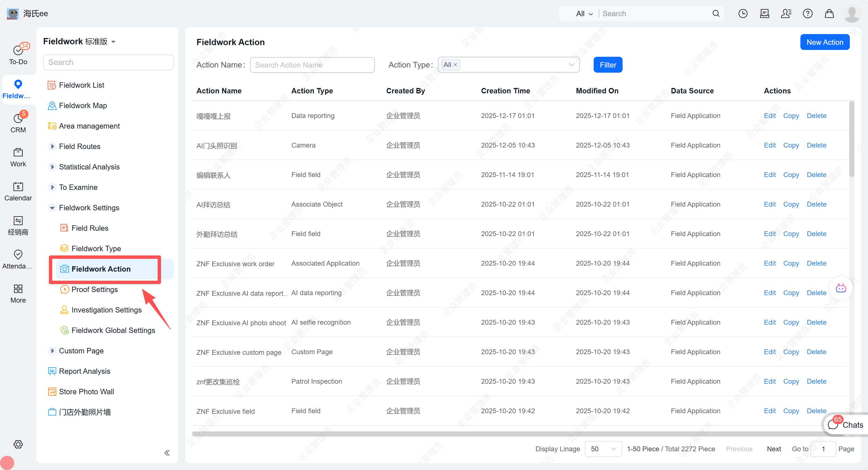The height and width of the screenshot is (470, 868).
Task: Open the Display Lineage 50 dropdown
Action: point(603,449)
